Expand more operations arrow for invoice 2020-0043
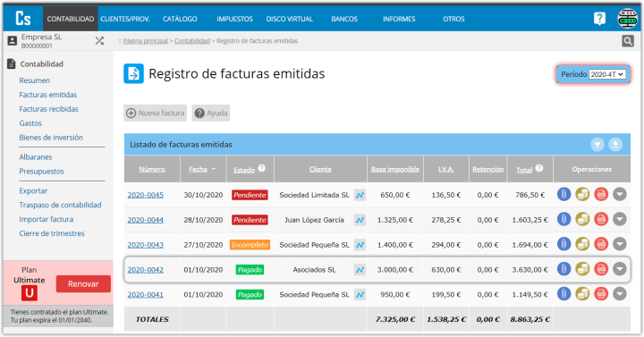 pos(619,244)
